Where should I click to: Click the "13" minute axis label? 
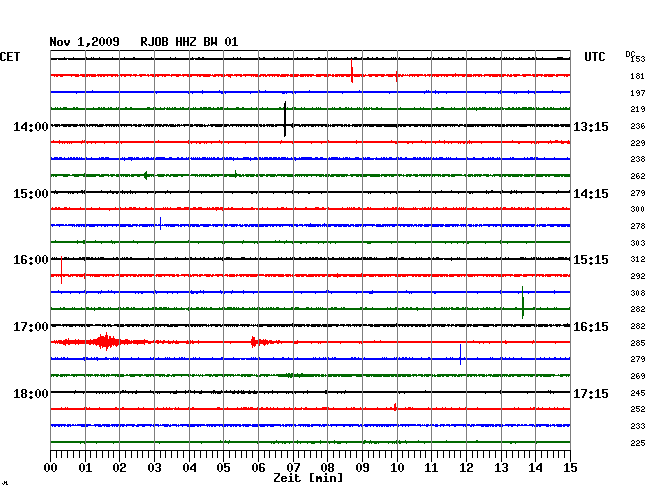(501, 468)
